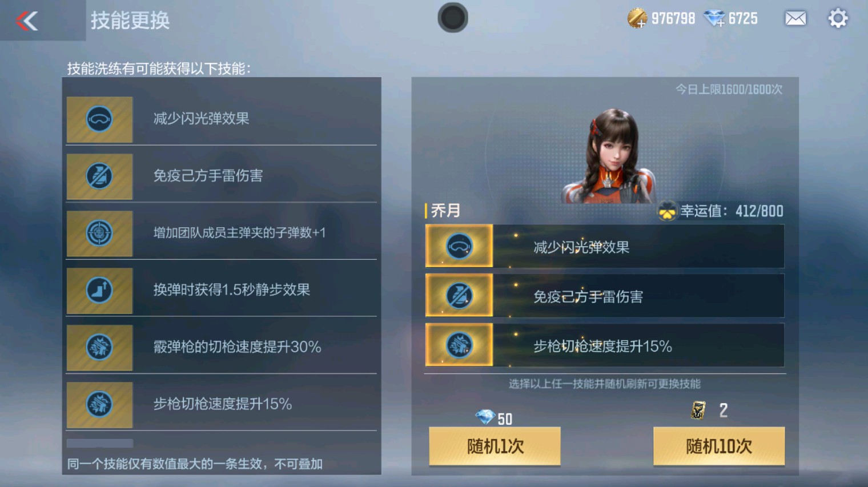Screen dimensions: 868x487
Task: Add gold coins via coin icon
Action: click(637, 18)
